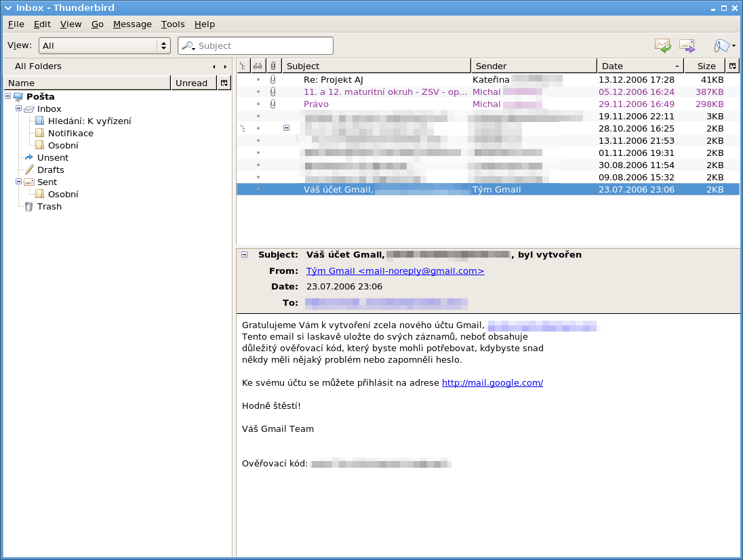Click the Sent folder envelope icon
743x560 pixels.
coord(29,182)
